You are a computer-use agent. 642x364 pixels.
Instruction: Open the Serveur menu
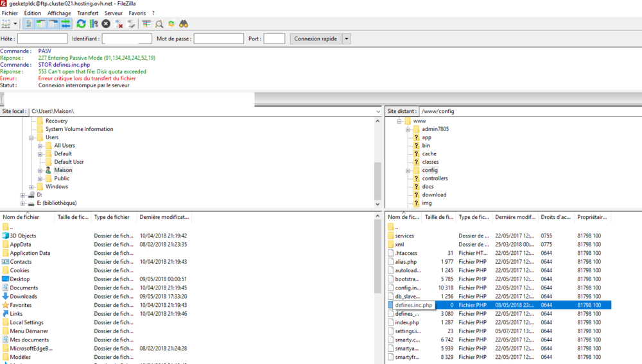coord(113,13)
